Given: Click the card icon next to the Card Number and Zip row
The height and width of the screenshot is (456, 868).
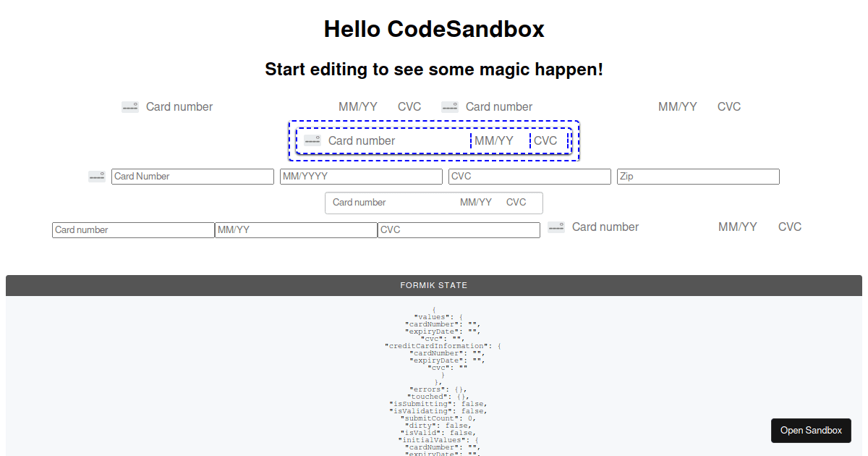Looking at the screenshot, I should 96,176.
